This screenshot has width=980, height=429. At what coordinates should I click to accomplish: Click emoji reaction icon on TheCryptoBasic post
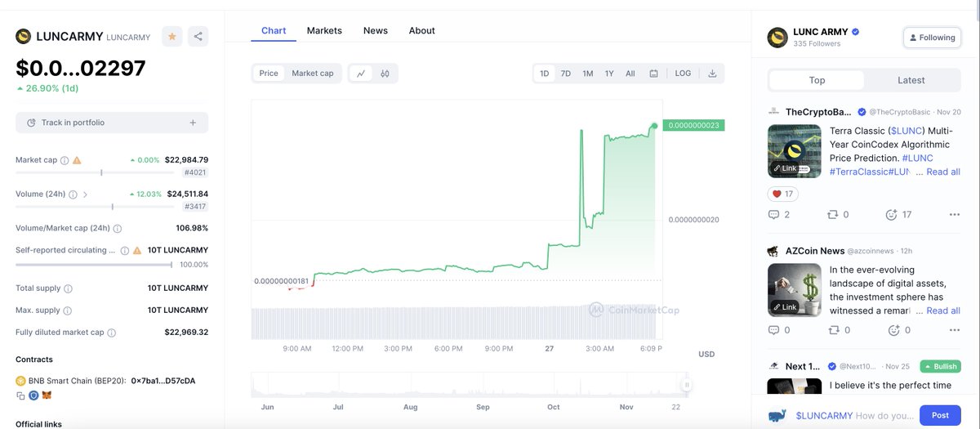[892, 215]
